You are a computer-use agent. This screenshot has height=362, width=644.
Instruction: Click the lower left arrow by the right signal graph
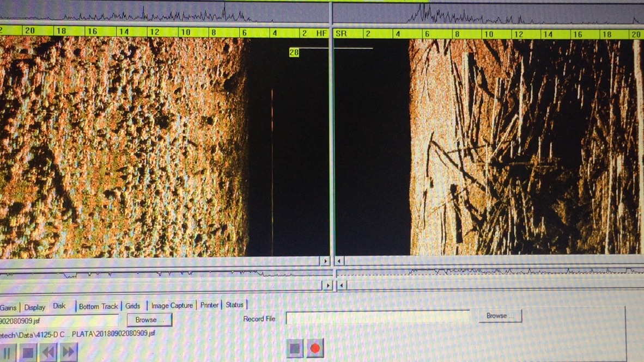(342, 285)
